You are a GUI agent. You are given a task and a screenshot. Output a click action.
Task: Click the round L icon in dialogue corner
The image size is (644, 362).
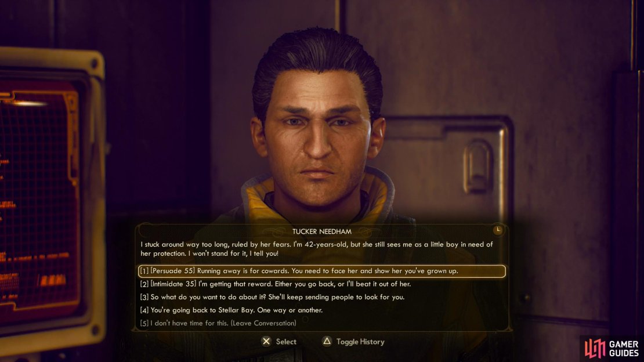point(498,230)
